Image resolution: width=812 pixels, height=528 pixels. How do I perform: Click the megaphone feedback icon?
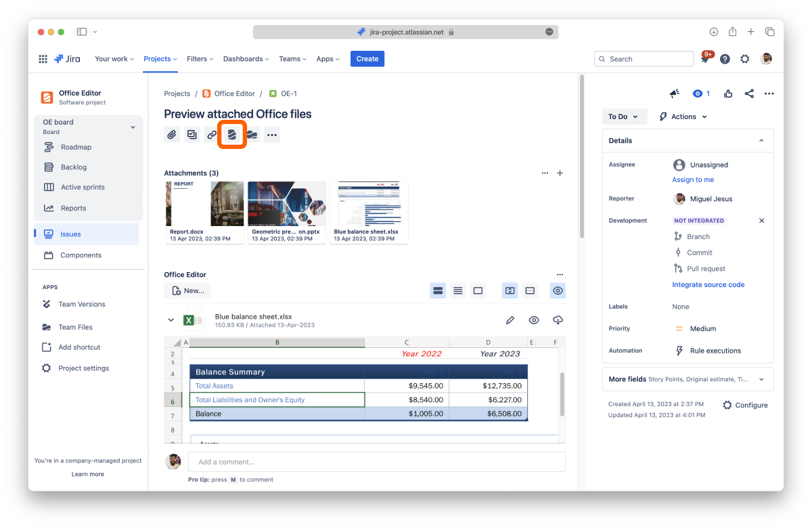(674, 93)
